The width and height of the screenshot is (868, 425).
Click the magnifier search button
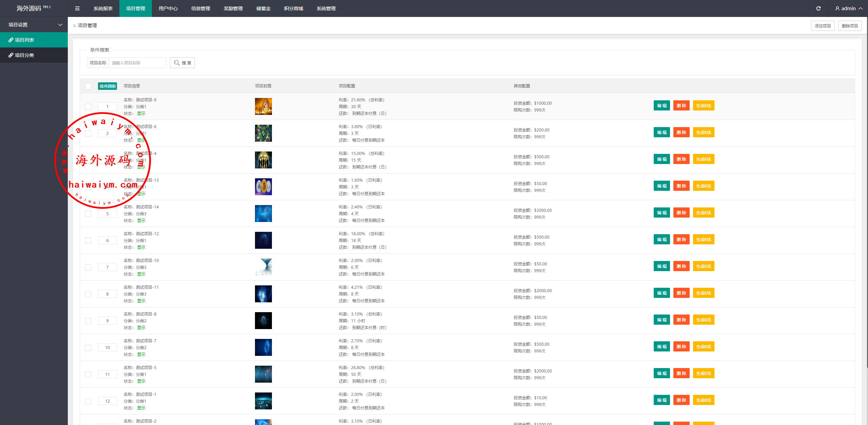182,63
